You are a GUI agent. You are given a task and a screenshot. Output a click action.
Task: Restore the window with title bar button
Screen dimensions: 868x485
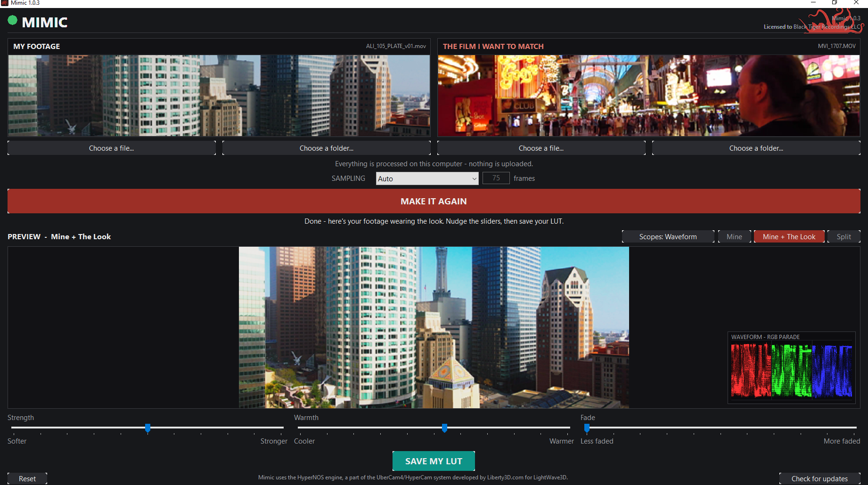(x=835, y=3)
